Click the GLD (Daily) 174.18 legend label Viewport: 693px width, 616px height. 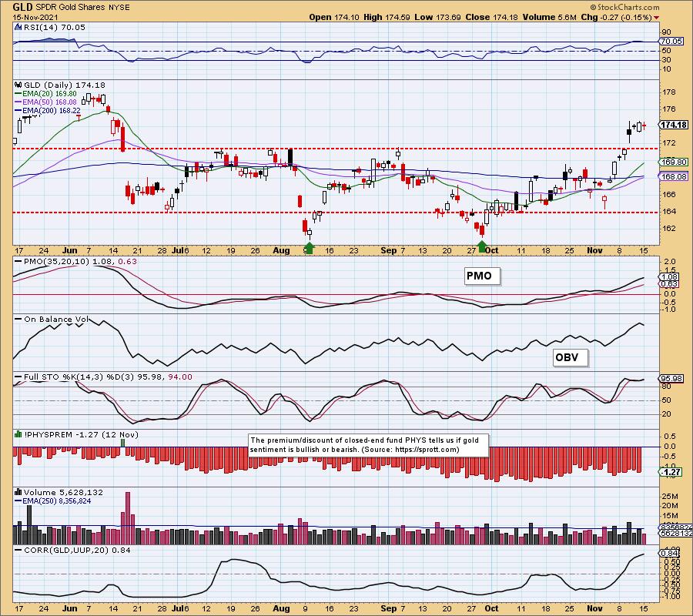click(x=64, y=85)
